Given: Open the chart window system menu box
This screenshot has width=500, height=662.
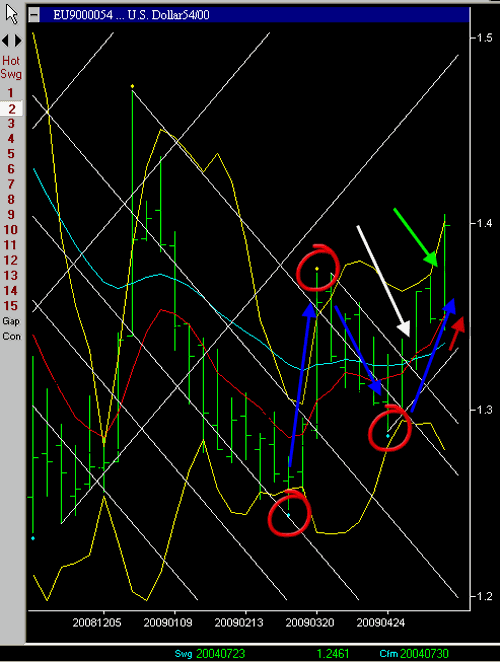Looking at the screenshot, I should 34,15.
